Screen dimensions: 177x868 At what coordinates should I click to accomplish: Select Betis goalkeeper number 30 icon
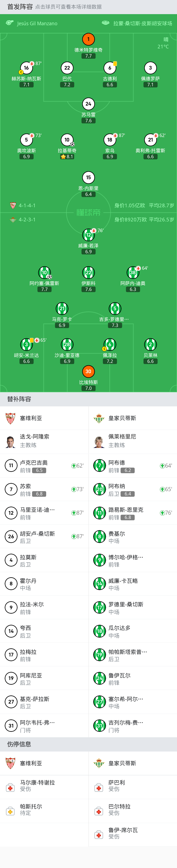pos(88,371)
